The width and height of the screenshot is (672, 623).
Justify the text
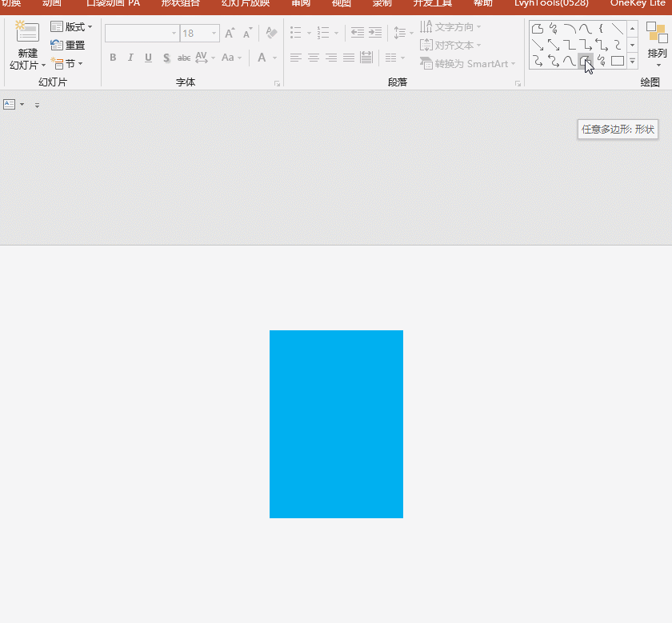(x=349, y=58)
